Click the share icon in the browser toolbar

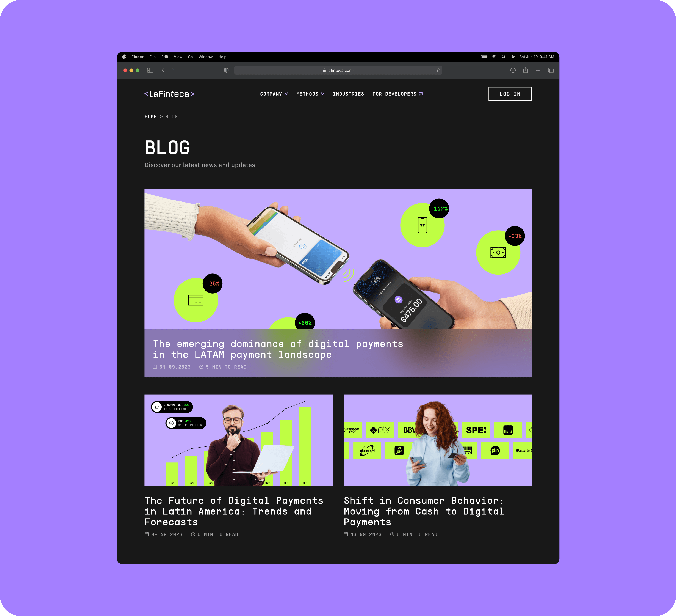526,70
